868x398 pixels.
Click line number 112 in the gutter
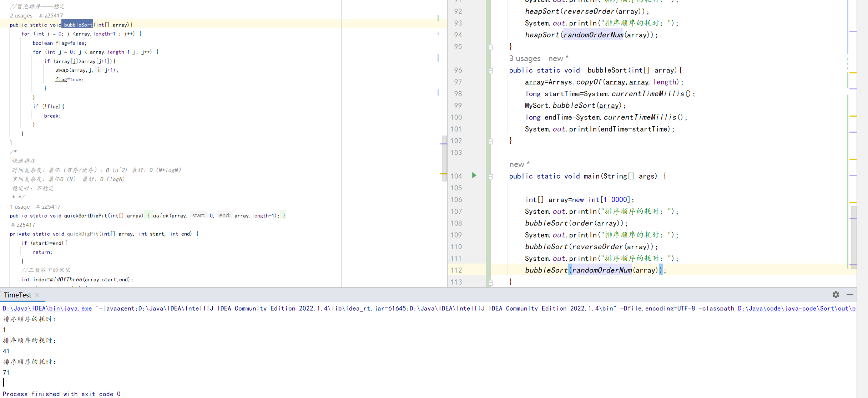point(456,270)
